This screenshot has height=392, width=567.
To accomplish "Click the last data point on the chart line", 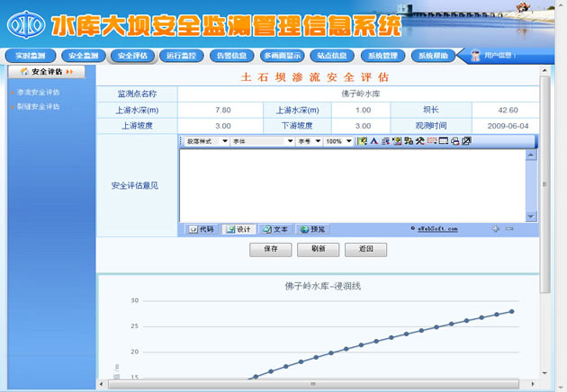I will (512, 311).
